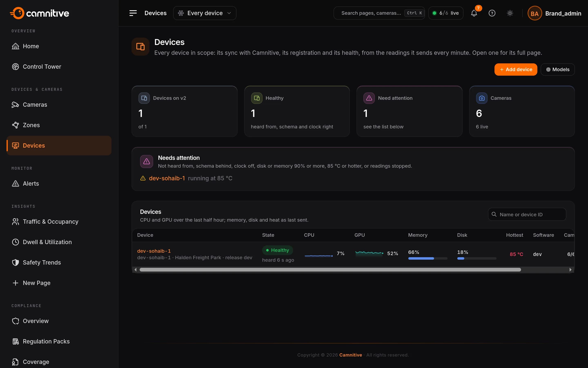This screenshot has width=588, height=368.
Task: Click the Healthy state badge
Action: 277,250
